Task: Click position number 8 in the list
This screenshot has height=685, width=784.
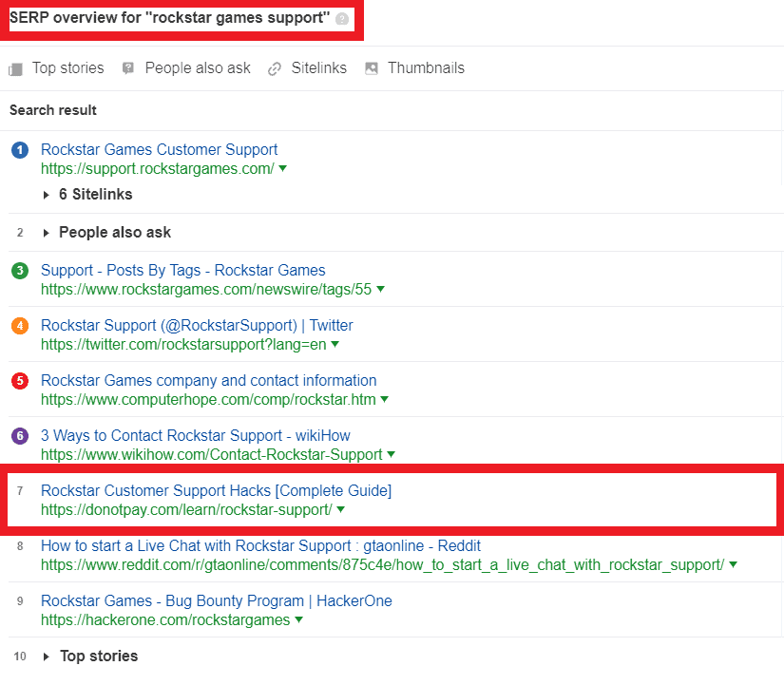Action: point(20,546)
